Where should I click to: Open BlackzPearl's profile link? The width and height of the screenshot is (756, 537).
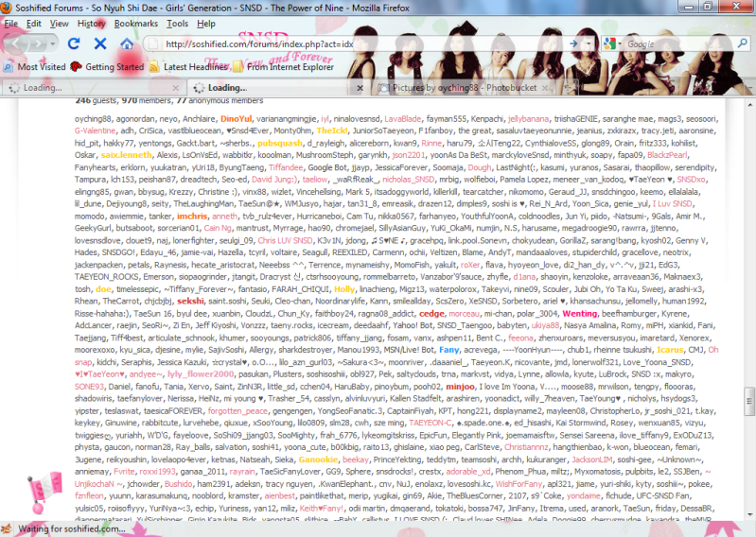[667, 155]
